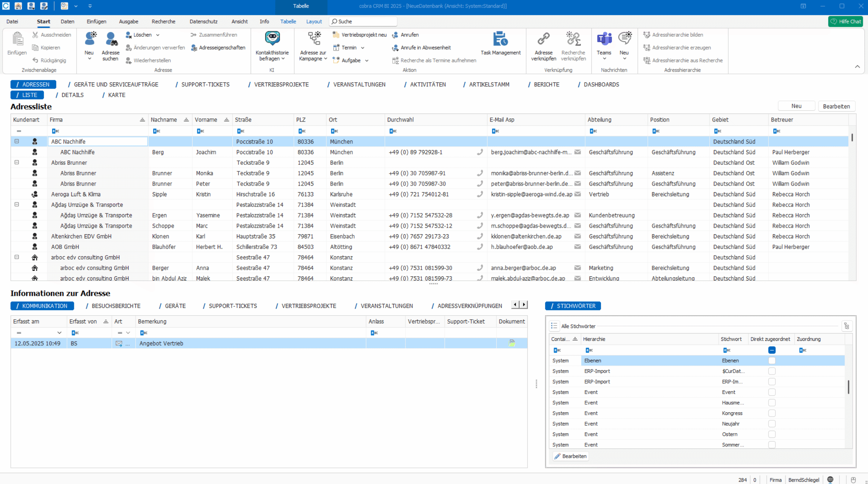
Task: Click the home icon in title bar
Action: coord(18,6)
